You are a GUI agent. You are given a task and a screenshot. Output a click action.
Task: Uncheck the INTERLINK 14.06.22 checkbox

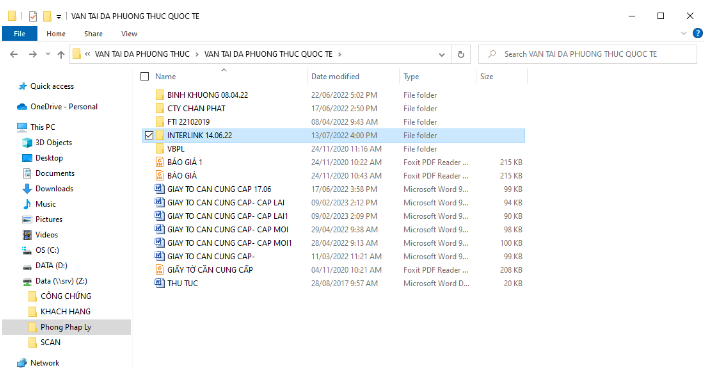point(149,135)
